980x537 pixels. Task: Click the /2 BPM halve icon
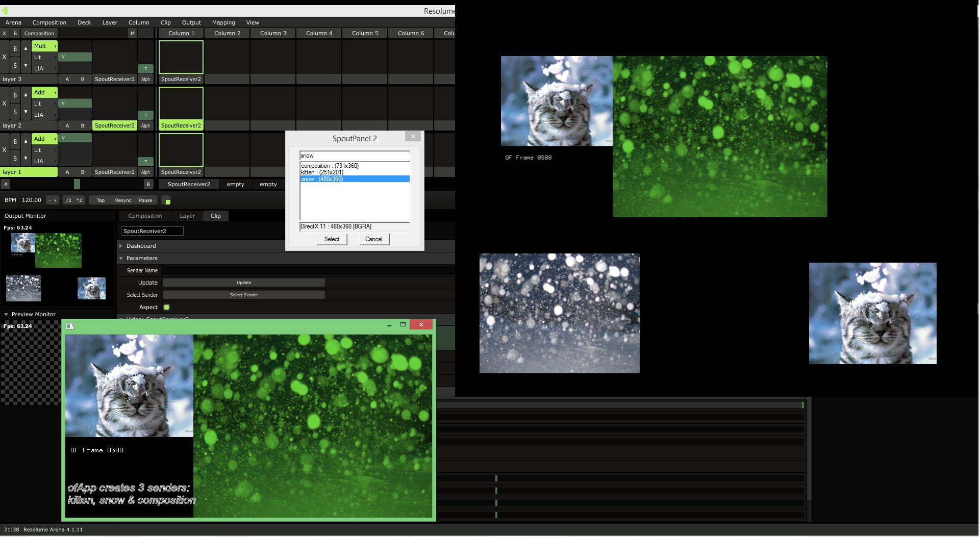pos(68,200)
